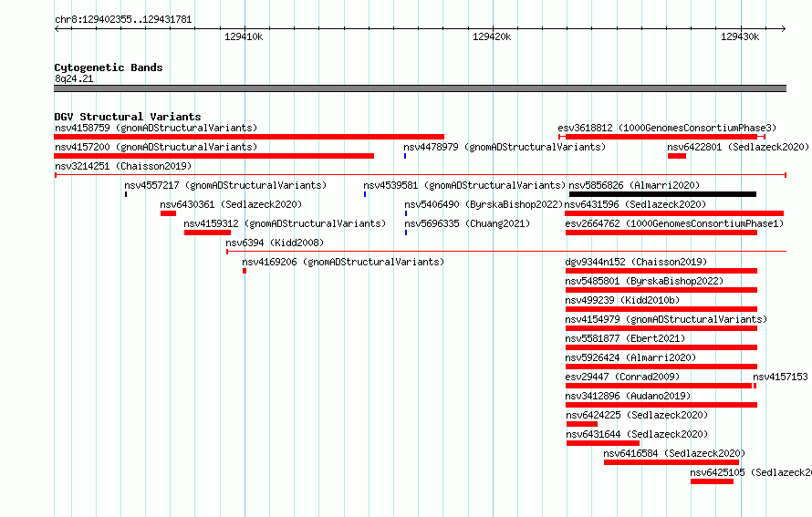
Task: Click the red bar under nsv6416584
Action: (x=671, y=462)
